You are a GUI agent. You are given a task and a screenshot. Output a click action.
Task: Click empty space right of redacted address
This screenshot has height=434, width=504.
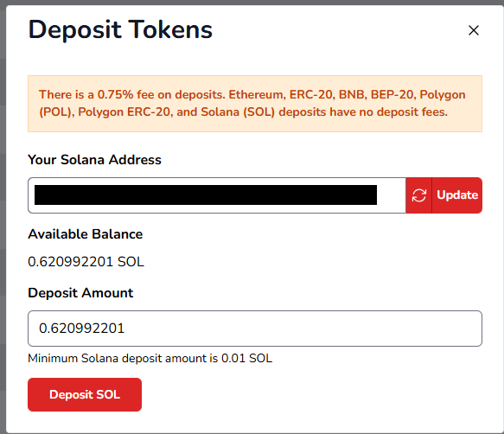coord(391,195)
